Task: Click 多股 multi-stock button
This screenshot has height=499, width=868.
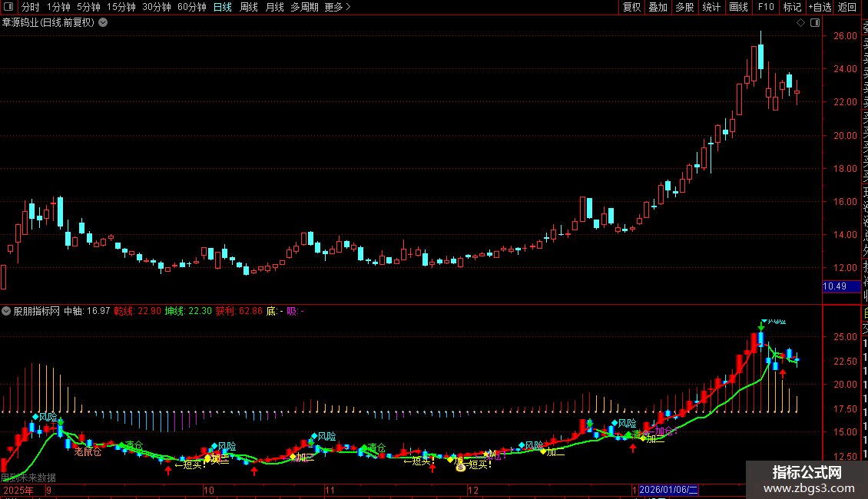Action: click(684, 7)
